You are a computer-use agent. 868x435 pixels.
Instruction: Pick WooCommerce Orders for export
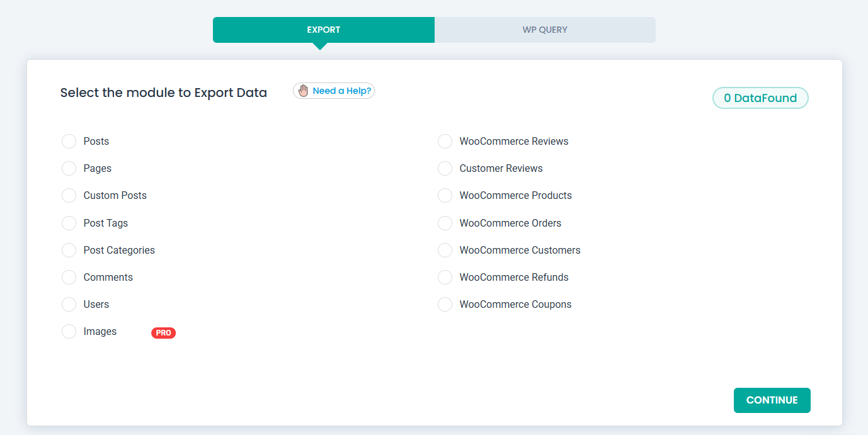[x=445, y=223]
